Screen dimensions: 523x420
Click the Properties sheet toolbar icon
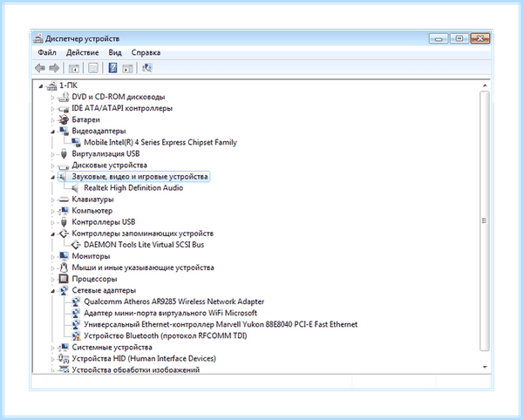(x=93, y=68)
